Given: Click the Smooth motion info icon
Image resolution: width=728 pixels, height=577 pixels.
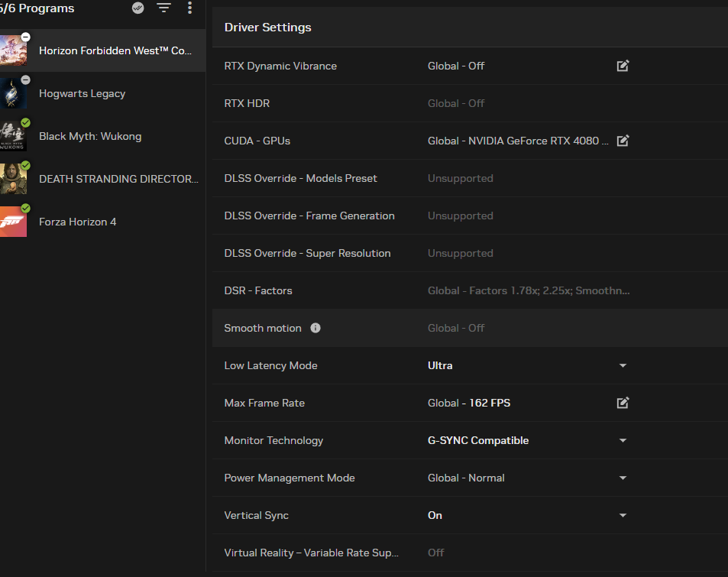Looking at the screenshot, I should 315,328.
